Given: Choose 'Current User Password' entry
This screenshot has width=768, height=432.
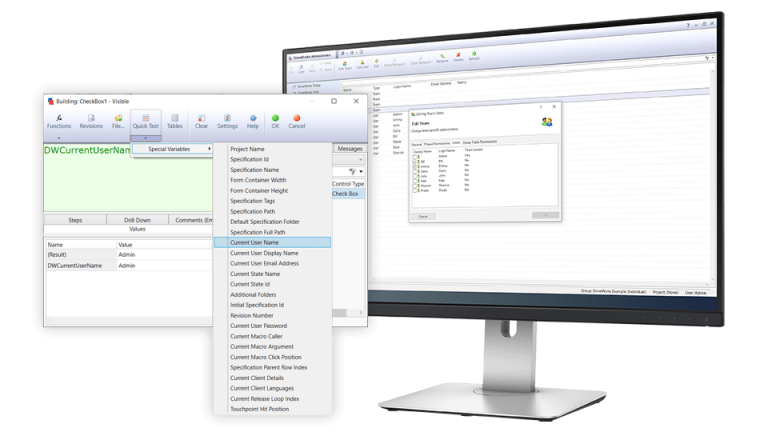Looking at the screenshot, I should coord(259,326).
